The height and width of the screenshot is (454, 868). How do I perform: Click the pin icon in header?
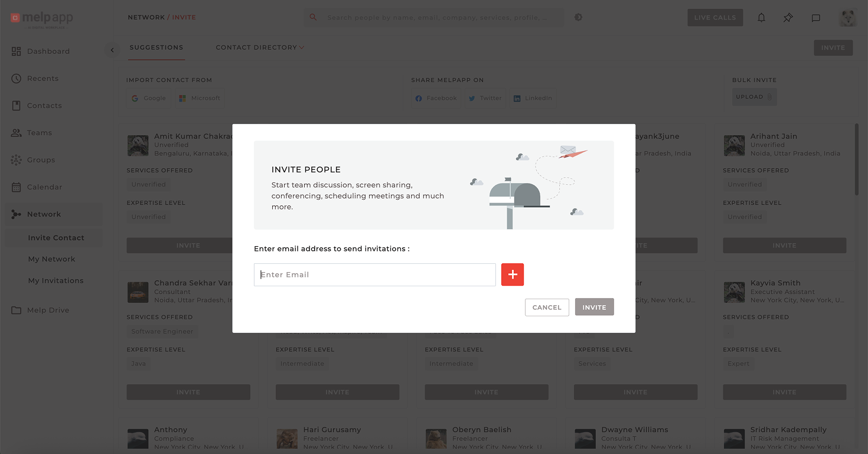coord(788,18)
